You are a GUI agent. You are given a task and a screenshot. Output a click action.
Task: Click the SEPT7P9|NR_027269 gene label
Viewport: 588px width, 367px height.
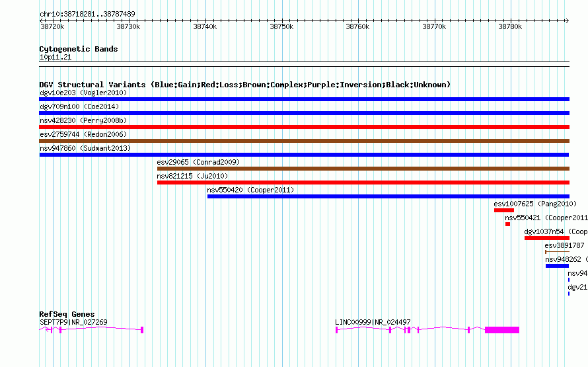(73, 322)
